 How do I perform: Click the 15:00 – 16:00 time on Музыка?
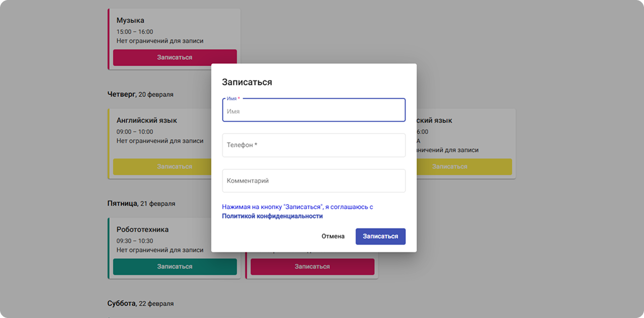pyautogui.click(x=135, y=31)
